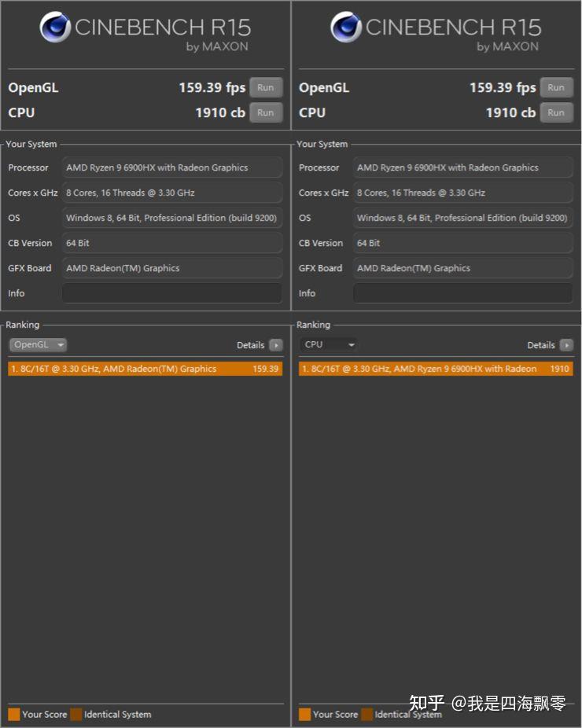
Task: Open the OpenGL ranking dropdown in left window
Action: tap(38, 345)
